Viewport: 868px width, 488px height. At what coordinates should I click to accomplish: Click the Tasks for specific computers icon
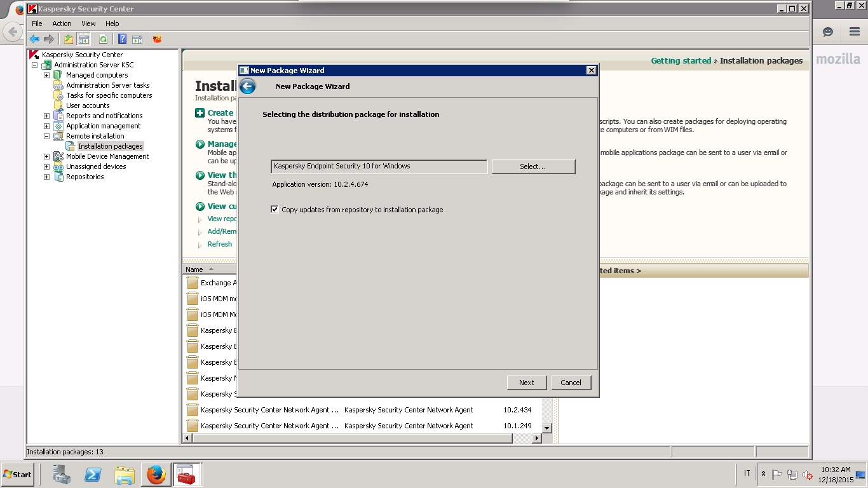point(58,95)
